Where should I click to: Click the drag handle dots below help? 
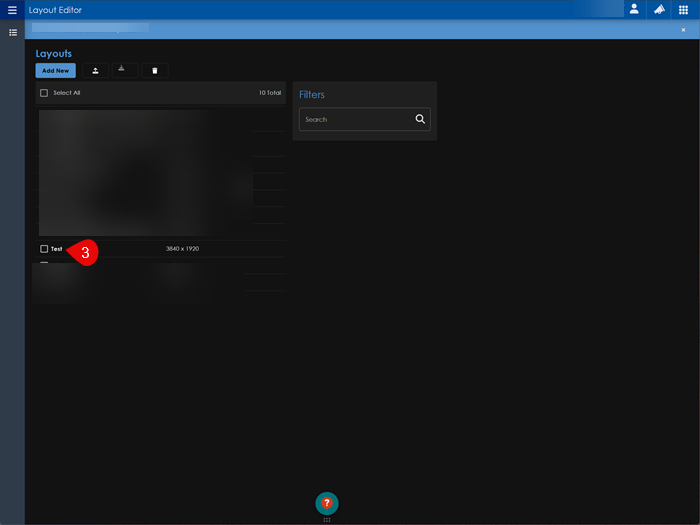[x=327, y=520]
